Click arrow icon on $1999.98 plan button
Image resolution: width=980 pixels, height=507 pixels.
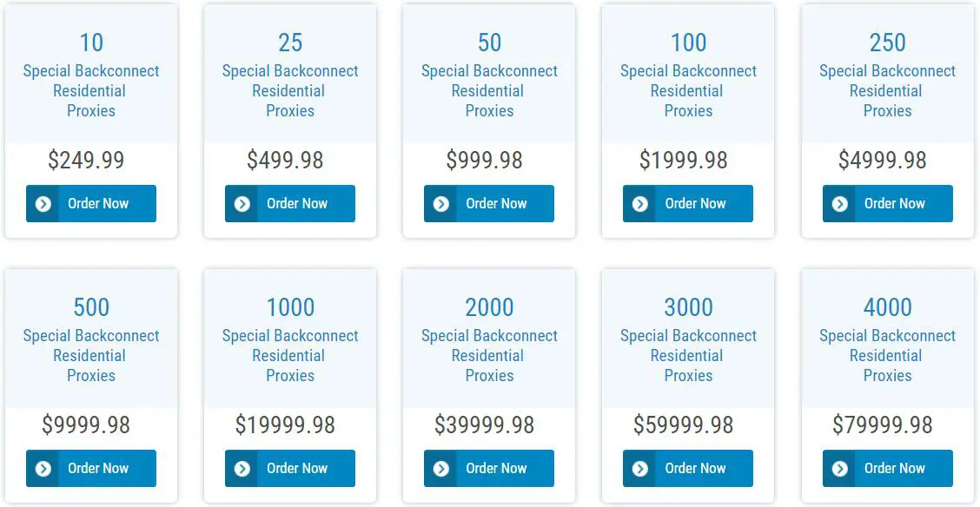click(639, 204)
